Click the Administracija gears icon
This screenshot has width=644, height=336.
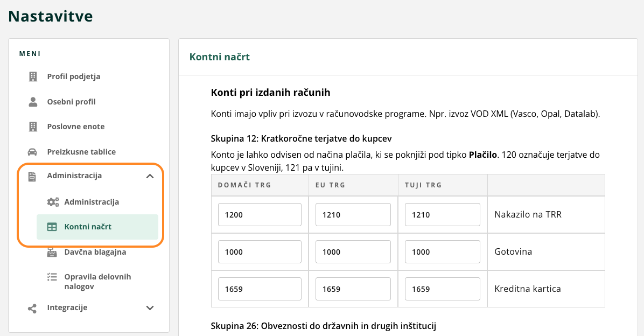(x=52, y=202)
